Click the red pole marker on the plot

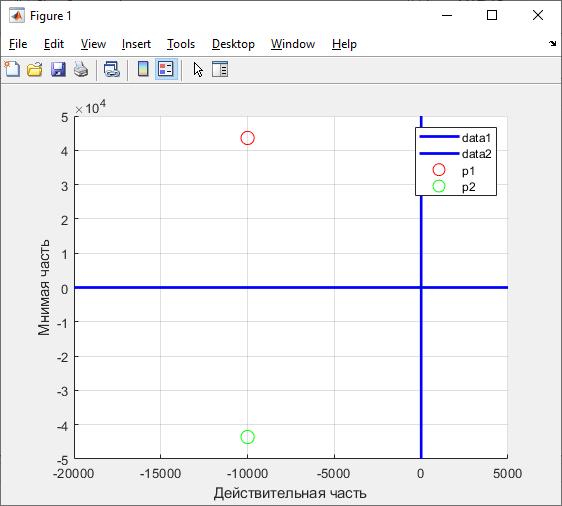248,138
